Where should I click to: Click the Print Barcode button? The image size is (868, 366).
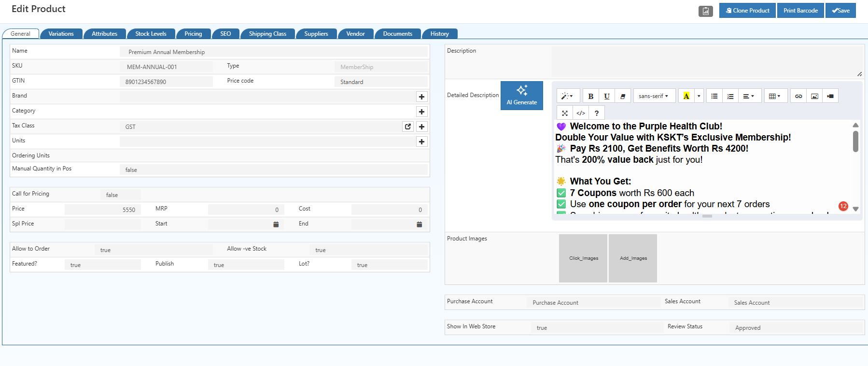[801, 11]
